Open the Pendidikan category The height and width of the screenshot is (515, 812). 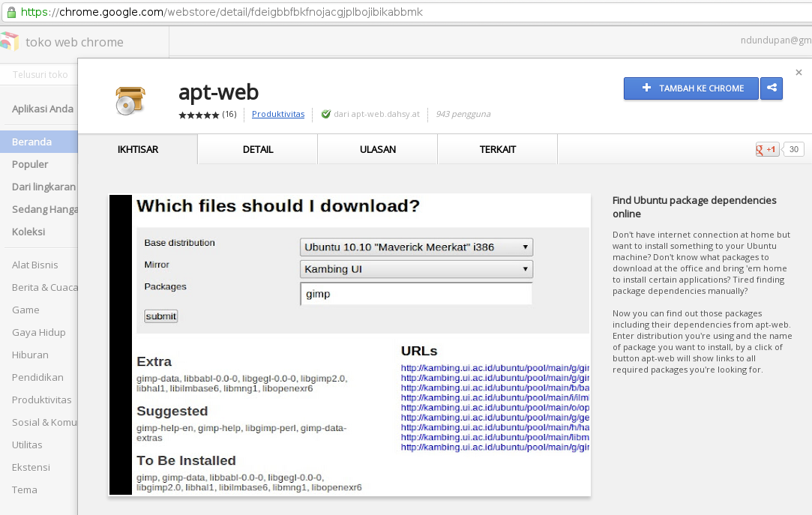click(x=37, y=377)
